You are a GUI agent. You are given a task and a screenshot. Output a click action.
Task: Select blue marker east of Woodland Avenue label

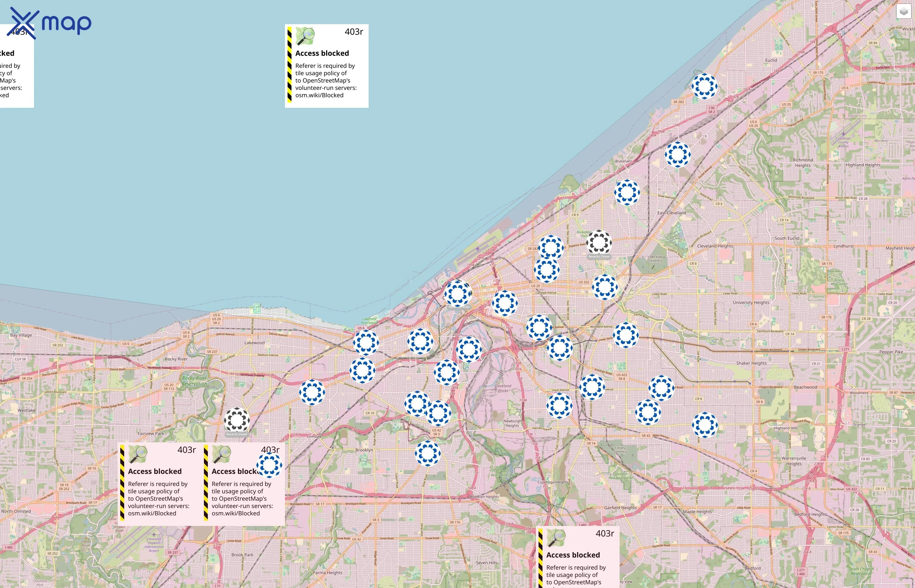click(x=625, y=335)
